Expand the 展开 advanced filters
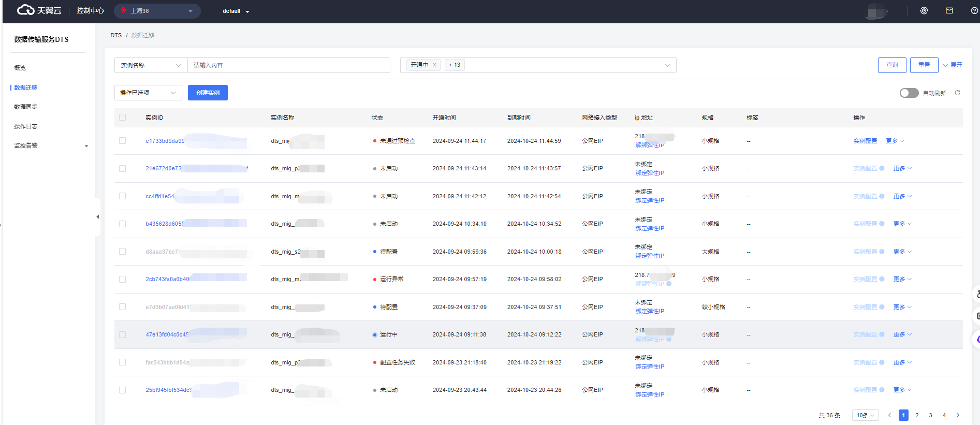The width and height of the screenshot is (980, 425). click(953, 65)
